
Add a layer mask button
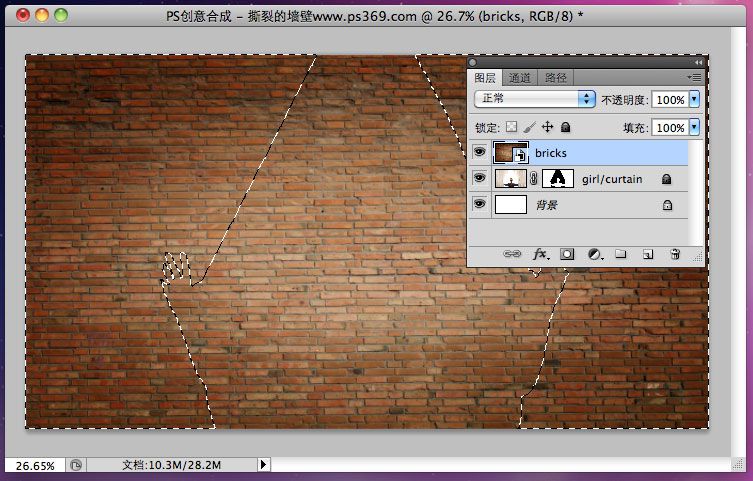567,254
